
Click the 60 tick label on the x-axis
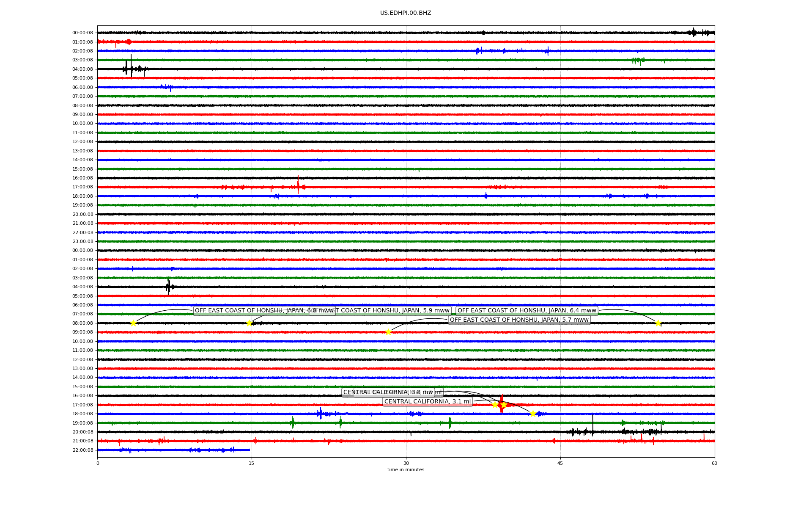[x=714, y=464]
